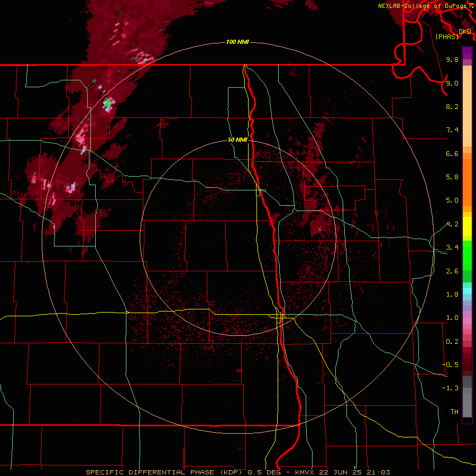This screenshot has width=476, height=476.
Task: Click the "(KDP)" text in the caption
Action: (x=231, y=472)
